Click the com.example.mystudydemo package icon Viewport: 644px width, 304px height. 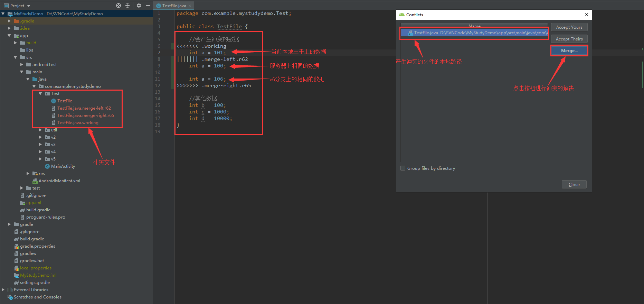click(x=41, y=86)
